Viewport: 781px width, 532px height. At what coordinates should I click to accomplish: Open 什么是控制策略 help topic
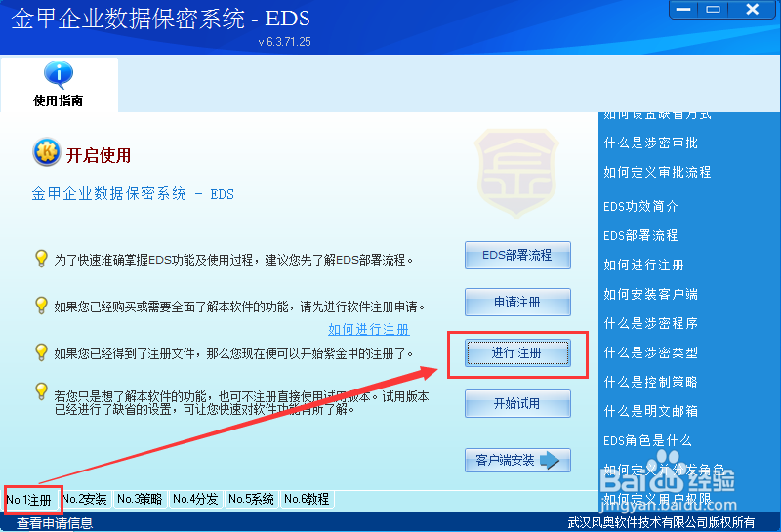point(650,382)
